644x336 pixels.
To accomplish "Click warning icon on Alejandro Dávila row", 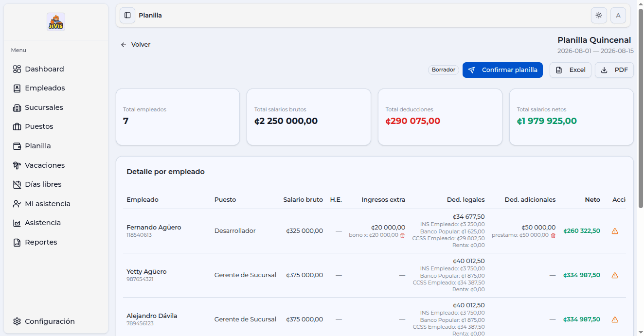I will pyautogui.click(x=615, y=319).
